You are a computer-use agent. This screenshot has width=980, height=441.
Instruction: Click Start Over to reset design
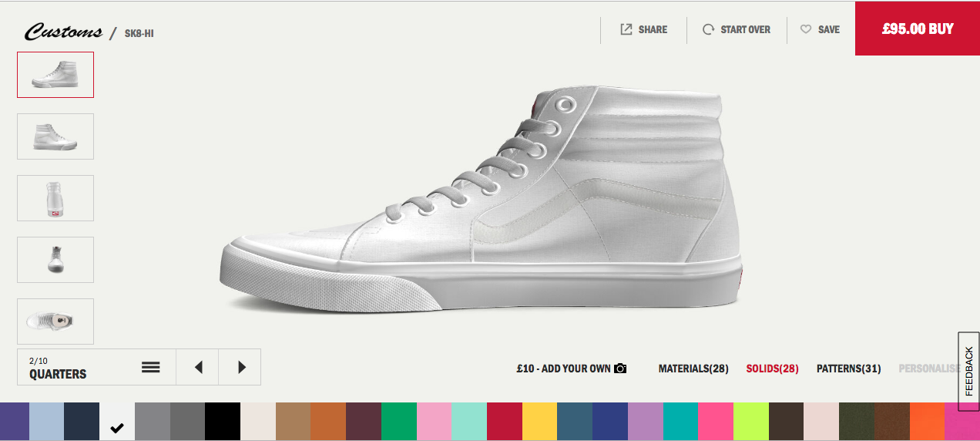click(x=737, y=29)
